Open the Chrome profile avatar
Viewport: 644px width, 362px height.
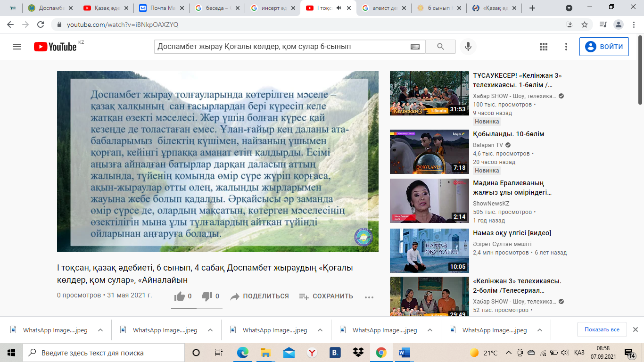coord(619,25)
